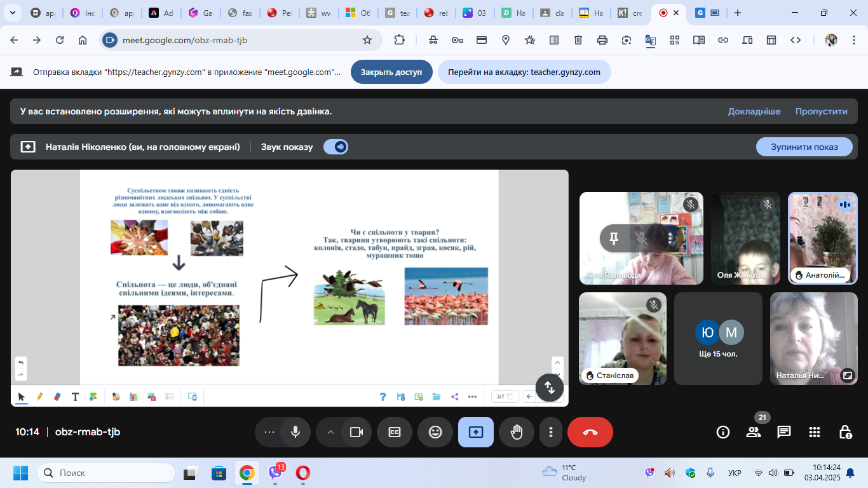Select the pencil drawing tool
868x488 pixels.
point(39,396)
